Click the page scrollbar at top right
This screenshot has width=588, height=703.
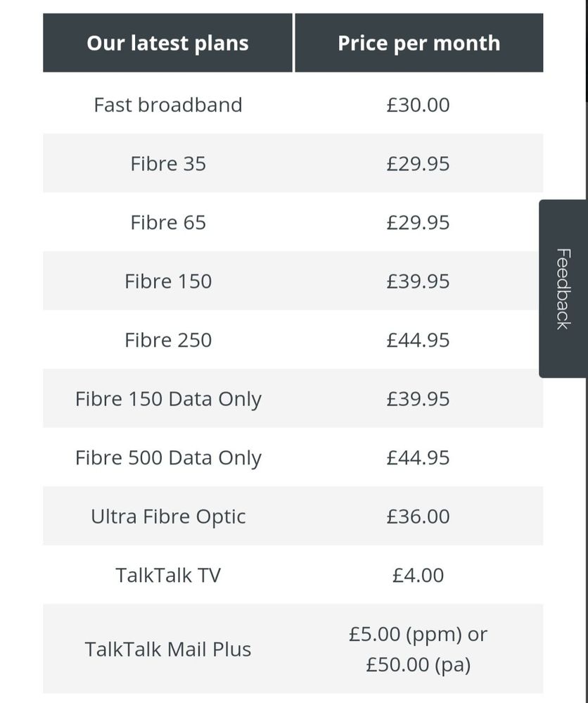point(587,50)
